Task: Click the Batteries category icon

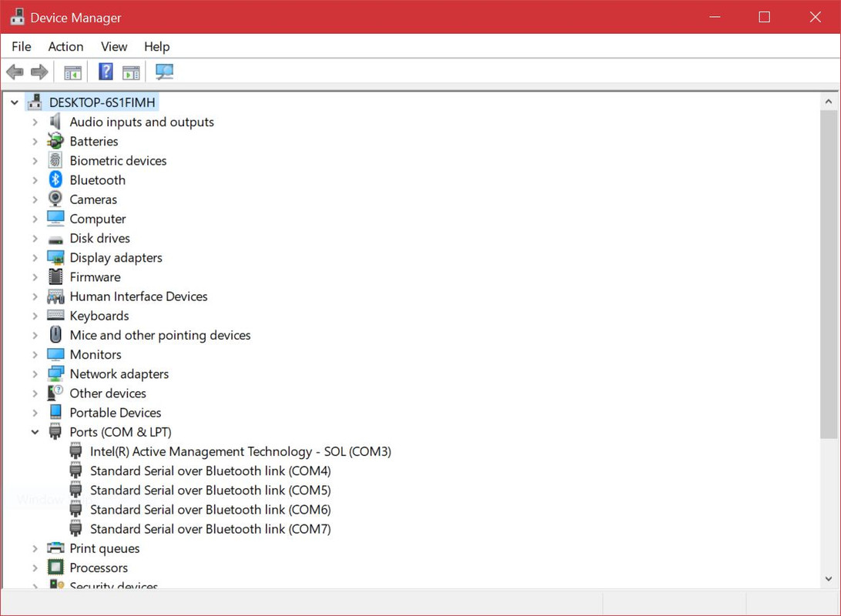Action: 55,141
